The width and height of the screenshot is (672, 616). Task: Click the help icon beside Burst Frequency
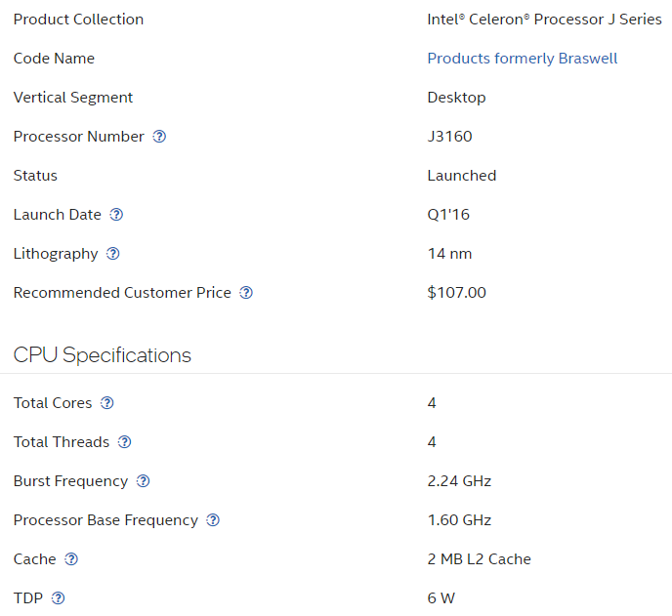[x=144, y=481]
